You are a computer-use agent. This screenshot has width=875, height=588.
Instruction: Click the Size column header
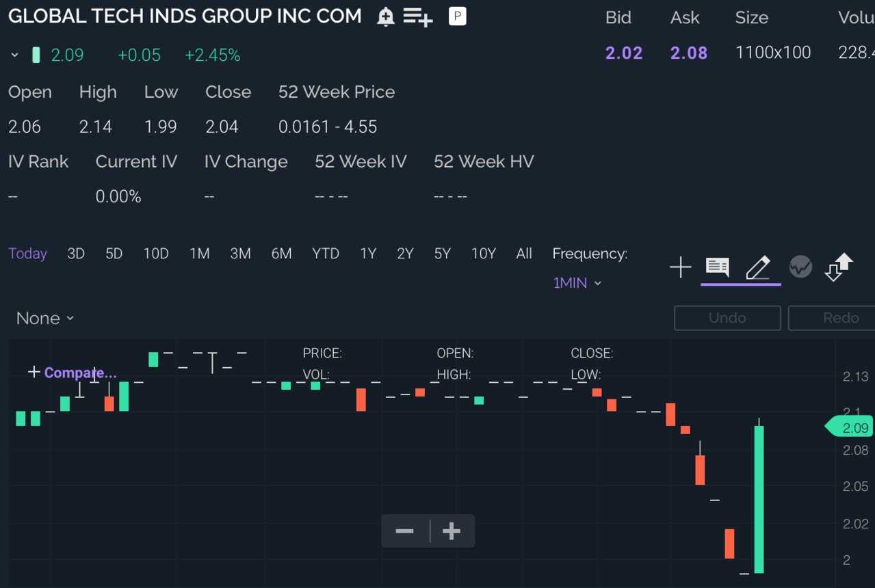752,18
